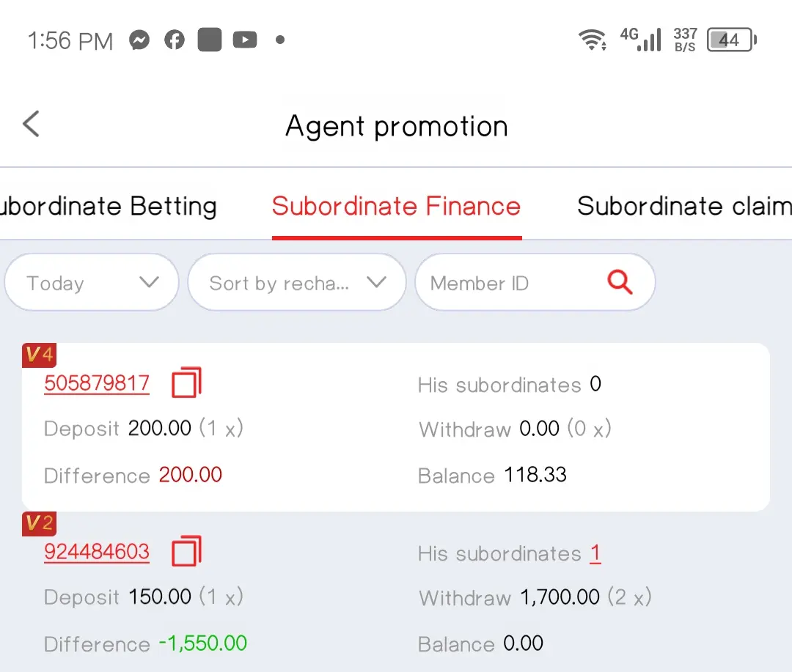Viewport: 792px width, 672px height.
Task: Tap the Messenger notification icon
Action: [x=139, y=40]
